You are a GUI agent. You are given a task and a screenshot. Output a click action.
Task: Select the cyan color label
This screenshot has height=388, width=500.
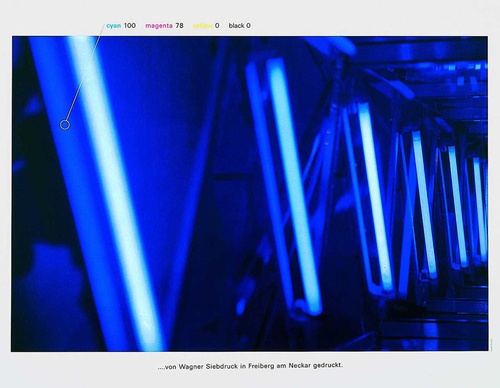point(114,26)
